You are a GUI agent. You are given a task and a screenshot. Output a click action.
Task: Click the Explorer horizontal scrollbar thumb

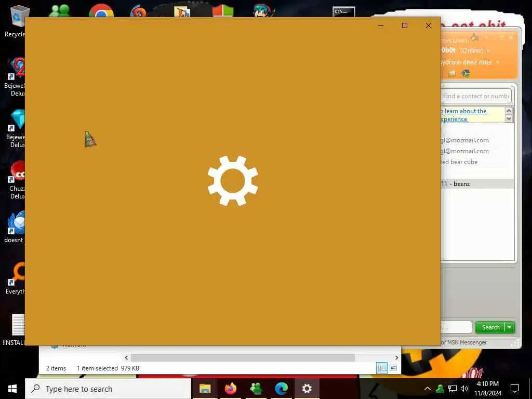coord(243,357)
